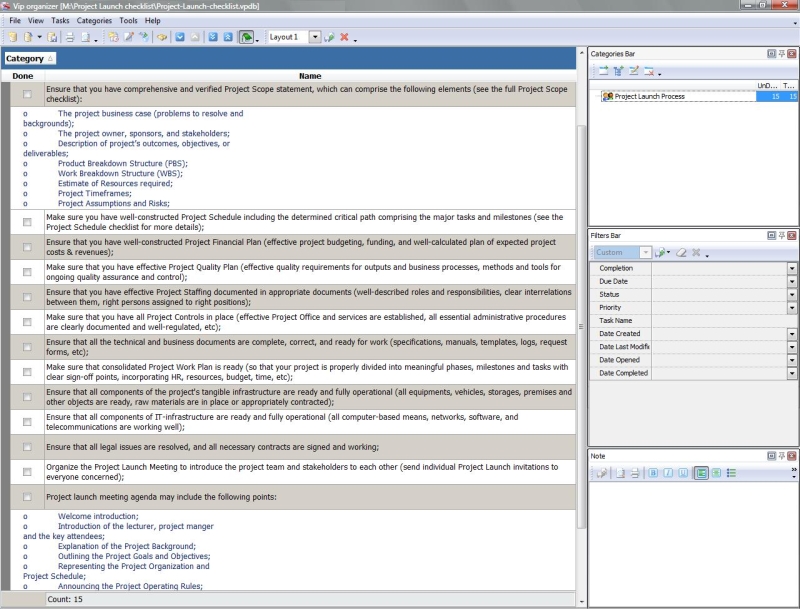Image resolution: width=800 pixels, height=609 pixels.
Task: Open the Tasks menu
Action: 60,20
